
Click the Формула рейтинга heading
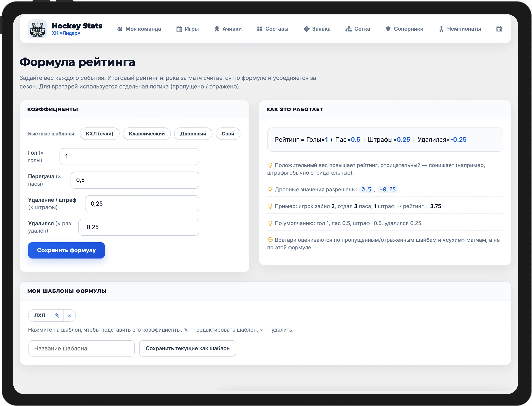pos(77,62)
